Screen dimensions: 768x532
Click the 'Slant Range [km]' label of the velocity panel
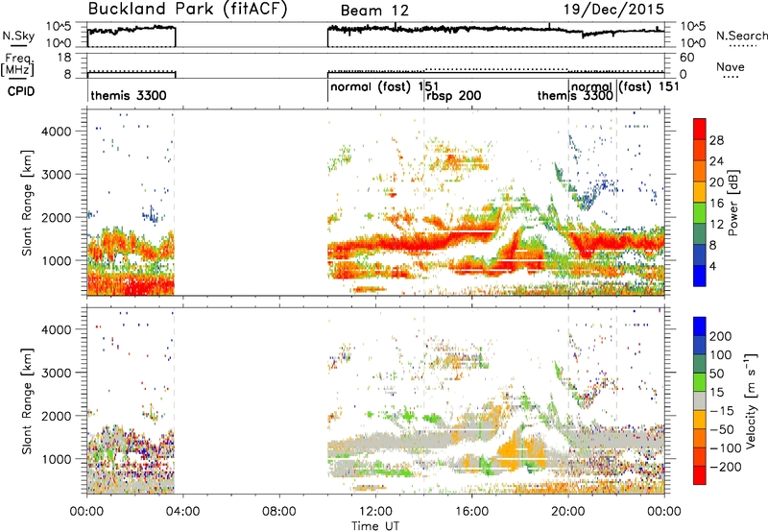(x=27, y=400)
